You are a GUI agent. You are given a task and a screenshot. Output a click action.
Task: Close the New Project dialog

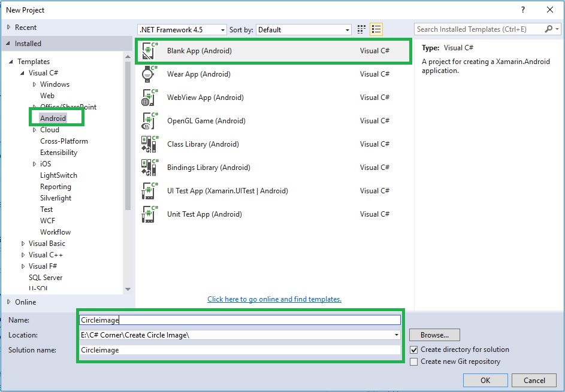550,10
